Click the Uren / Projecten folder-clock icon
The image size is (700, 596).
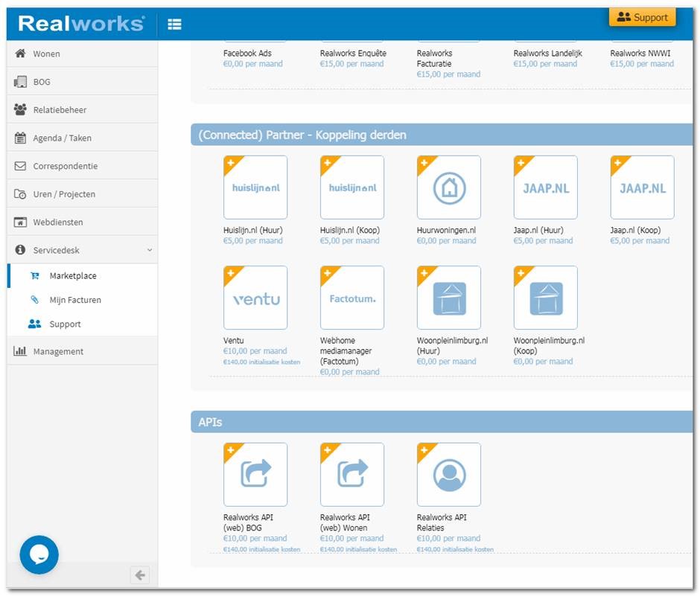(20, 194)
